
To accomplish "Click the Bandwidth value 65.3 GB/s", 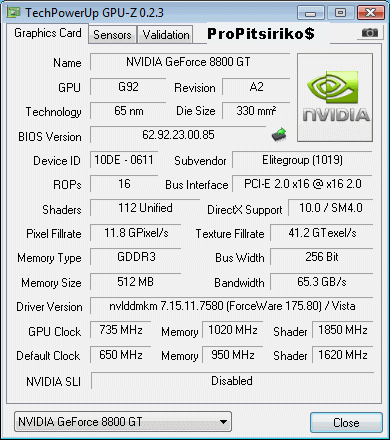I will pyautogui.click(x=322, y=282).
